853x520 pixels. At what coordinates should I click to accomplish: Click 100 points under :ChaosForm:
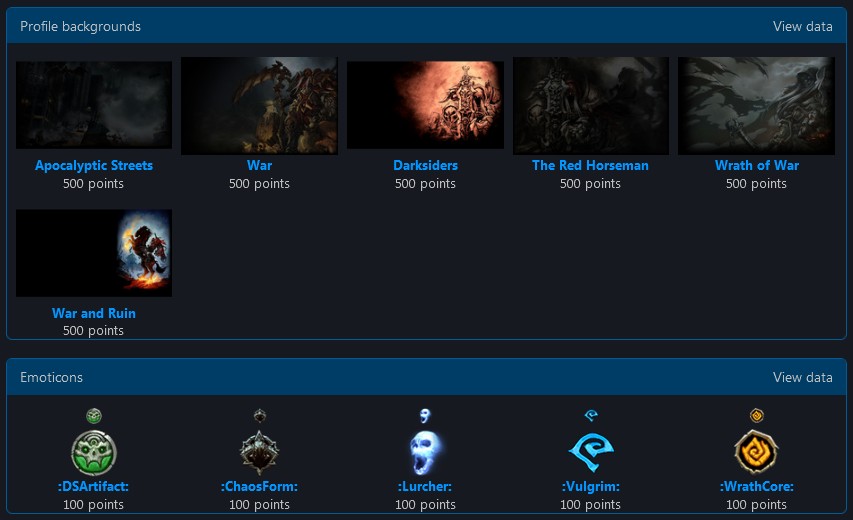tap(259, 505)
